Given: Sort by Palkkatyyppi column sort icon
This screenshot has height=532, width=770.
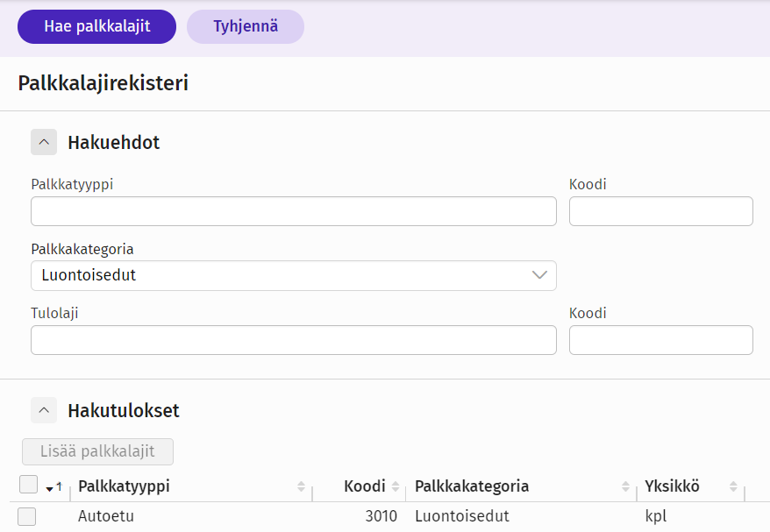Looking at the screenshot, I should [301, 486].
